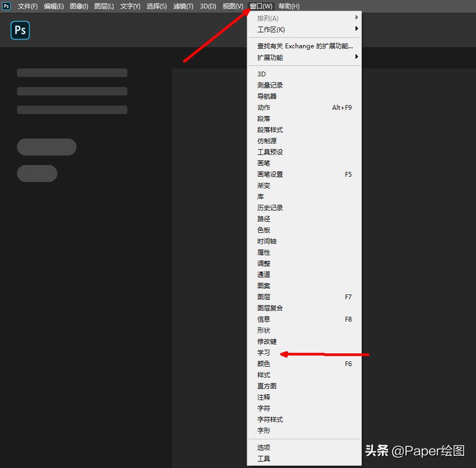Open the 3D(D) menu
The width and height of the screenshot is (476, 468).
tap(207, 6)
